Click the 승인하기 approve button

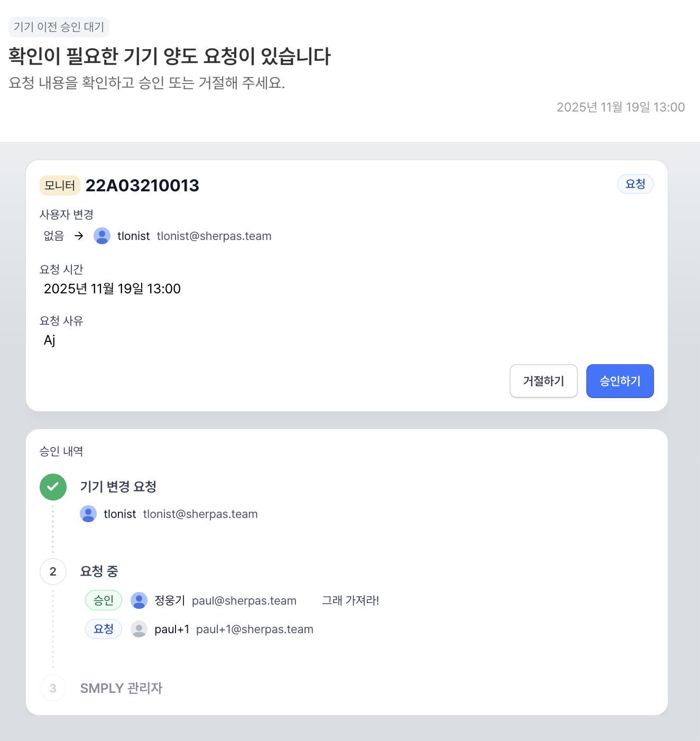[620, 381]
